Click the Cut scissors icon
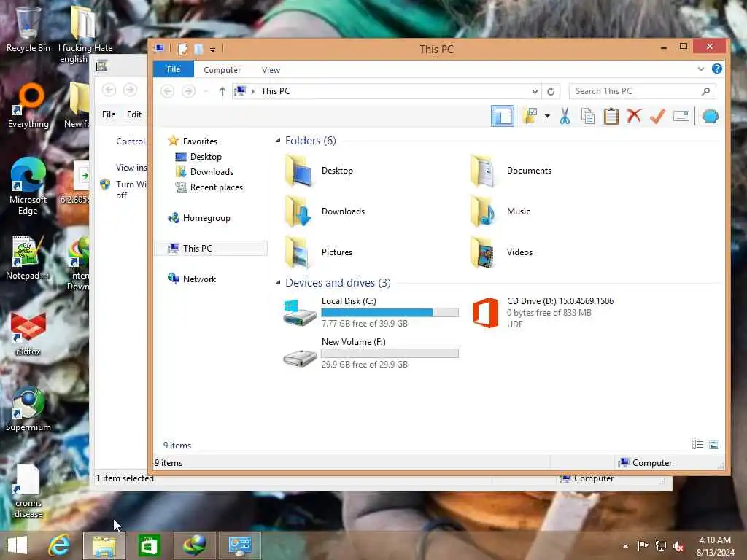The image size is (747, 560). (565, 116)
